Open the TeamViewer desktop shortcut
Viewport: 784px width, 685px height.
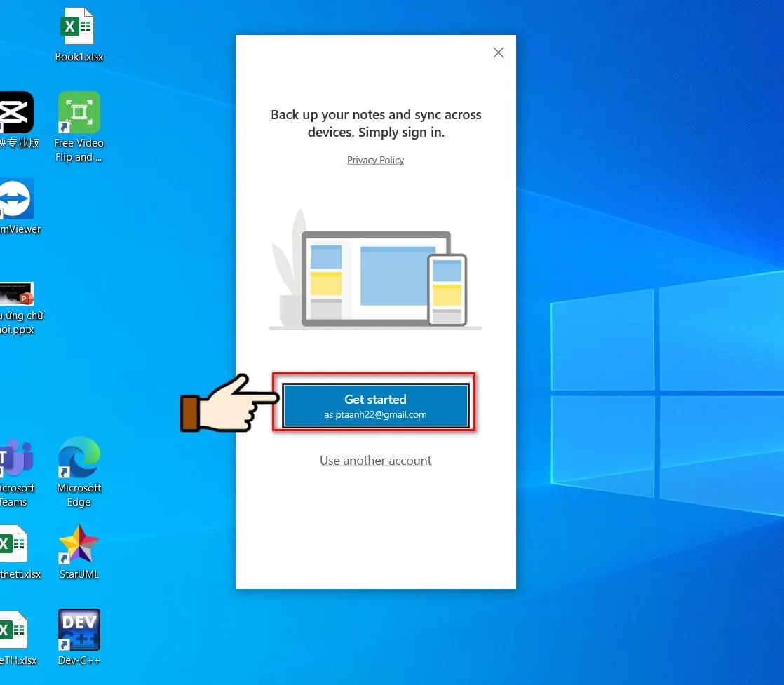pos(15,199)
